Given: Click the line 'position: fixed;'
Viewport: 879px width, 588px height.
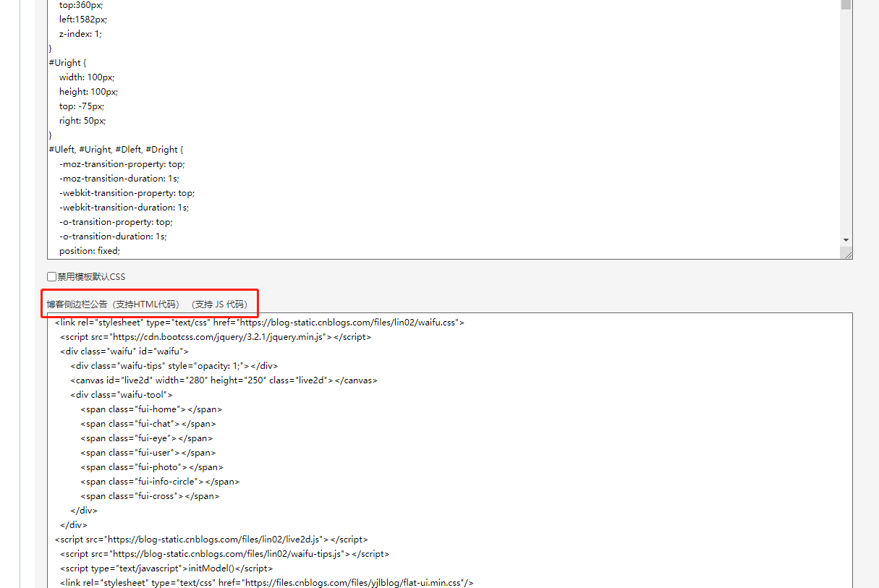Looking at the screenshot, I should (90, 251).
